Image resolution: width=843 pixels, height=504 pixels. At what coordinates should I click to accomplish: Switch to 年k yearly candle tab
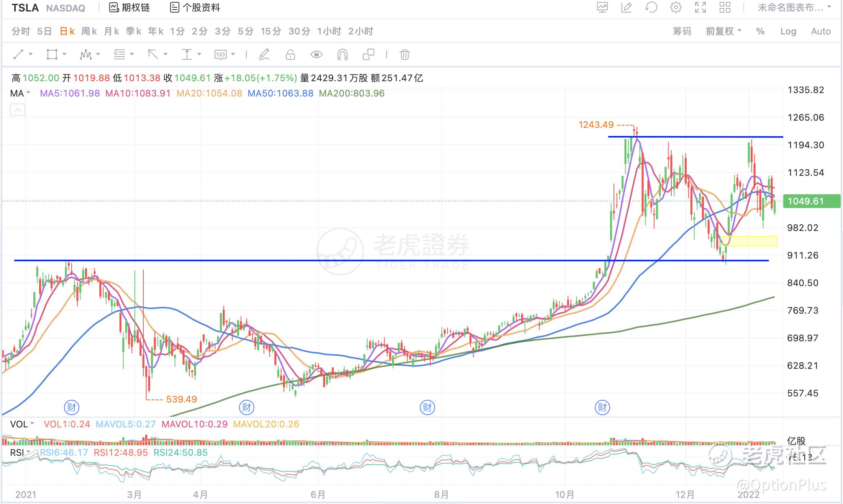(156, 31)
